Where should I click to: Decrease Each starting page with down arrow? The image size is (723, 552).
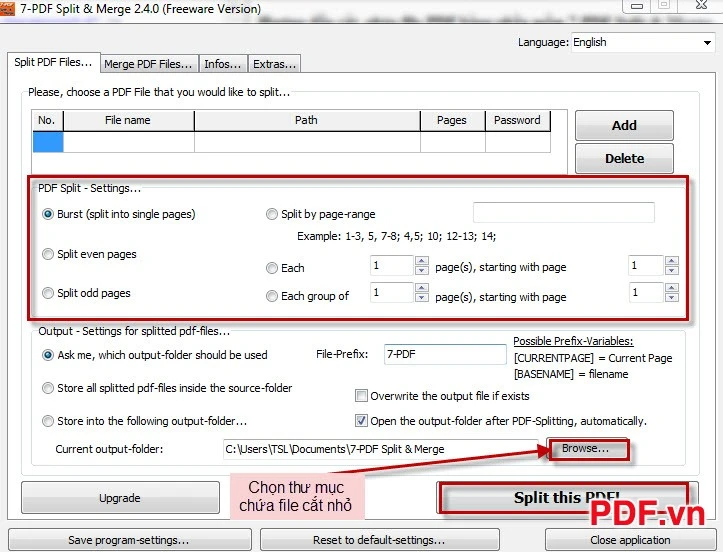(x=672, y=270)
